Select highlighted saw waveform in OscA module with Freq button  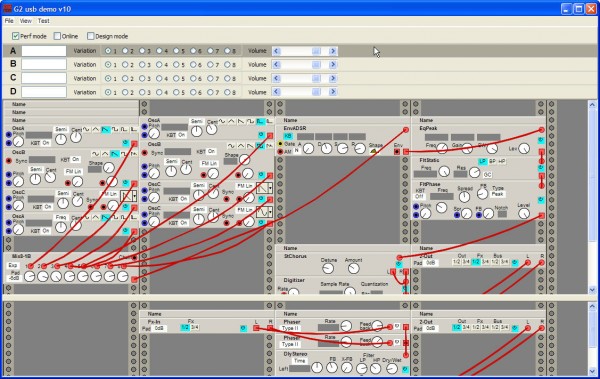pyautogui.click(x=106, y=217)
